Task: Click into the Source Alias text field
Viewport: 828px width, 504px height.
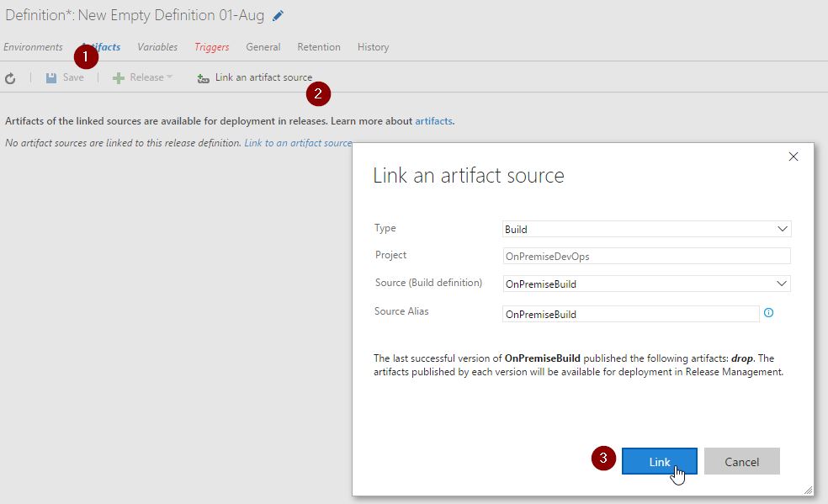Action: point(630,314)
